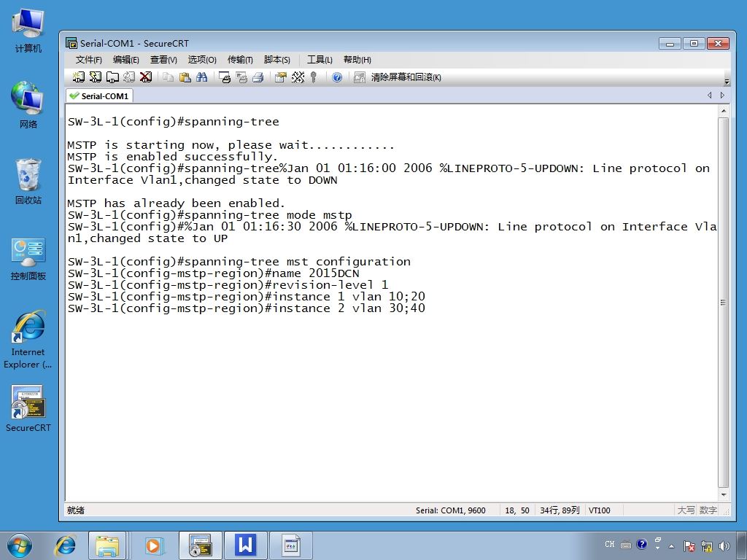Click the Find binoculars icon
This screenshot has width=747, height=560.
[201, 77]
